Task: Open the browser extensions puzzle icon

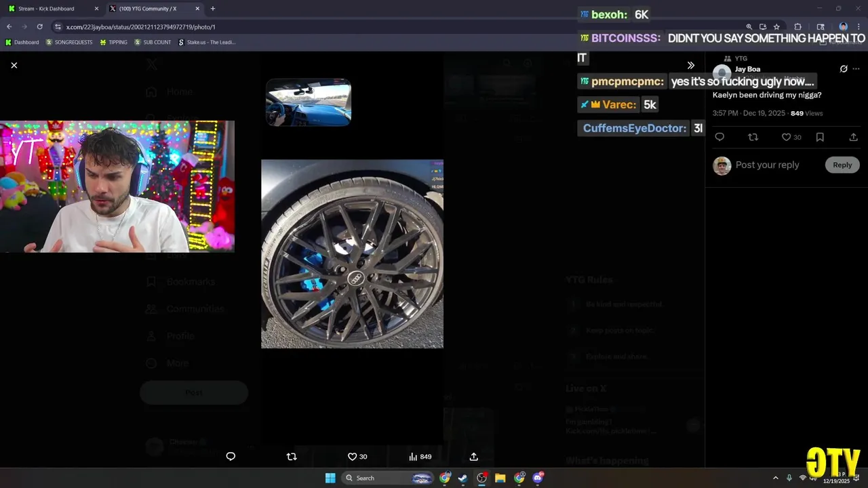Action: point(798,27)
